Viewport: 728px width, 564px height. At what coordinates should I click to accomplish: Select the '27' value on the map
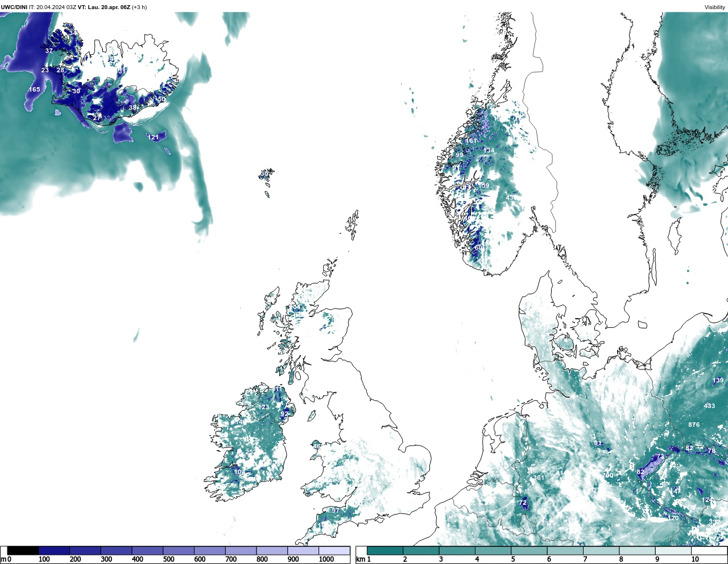[97, 118]
